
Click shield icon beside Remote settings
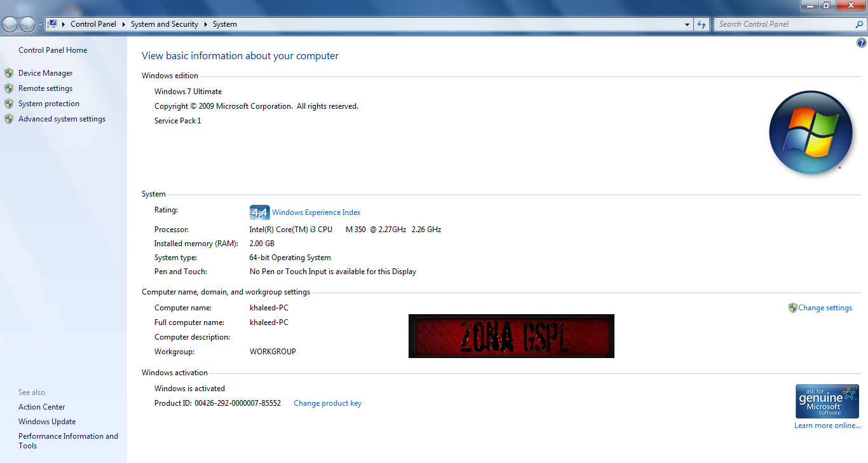click(x=9, y=88)
